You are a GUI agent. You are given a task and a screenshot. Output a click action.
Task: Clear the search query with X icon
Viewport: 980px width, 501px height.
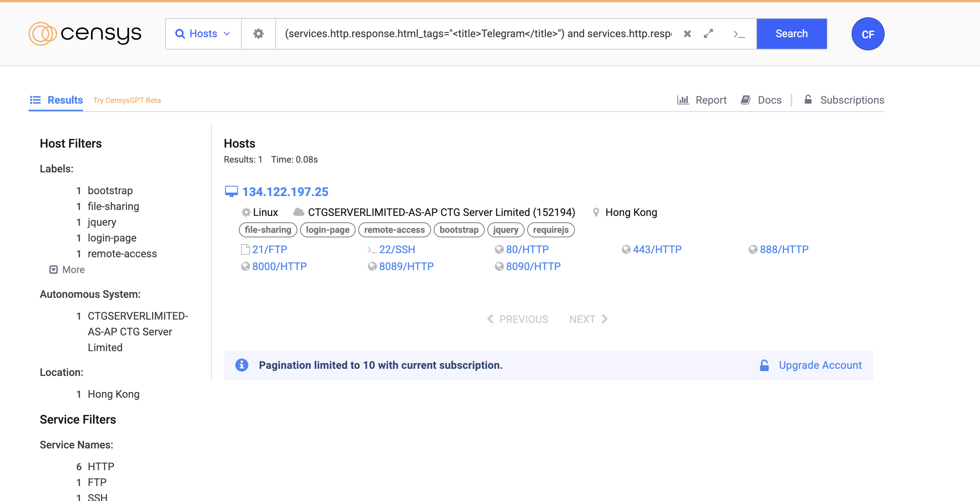pyautogui.click(x=687, y=34)
